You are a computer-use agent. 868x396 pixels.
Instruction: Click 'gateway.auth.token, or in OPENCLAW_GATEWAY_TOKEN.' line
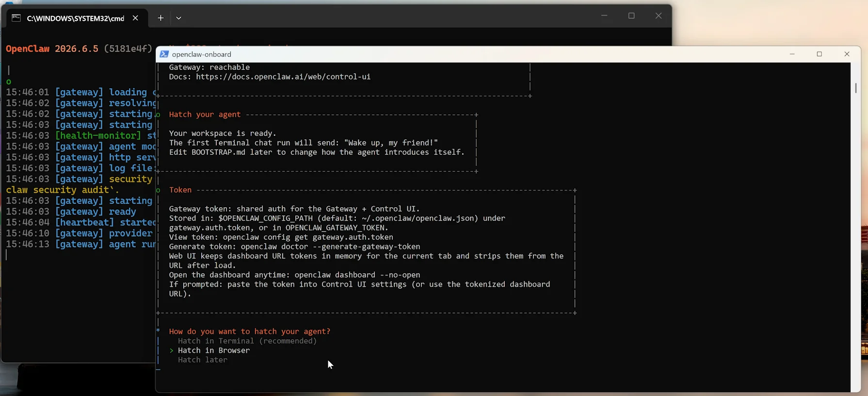click(279, 228)
